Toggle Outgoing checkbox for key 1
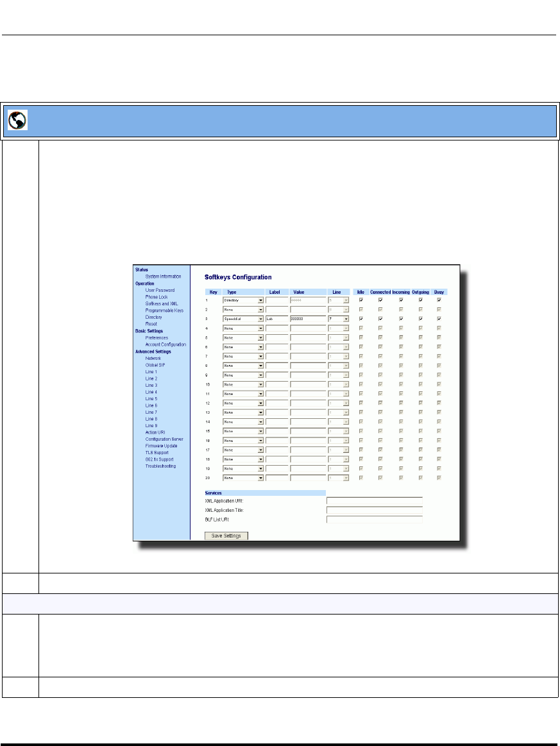Screen dimensions: 560x746 pyautogui.click(x=421, y=300)
